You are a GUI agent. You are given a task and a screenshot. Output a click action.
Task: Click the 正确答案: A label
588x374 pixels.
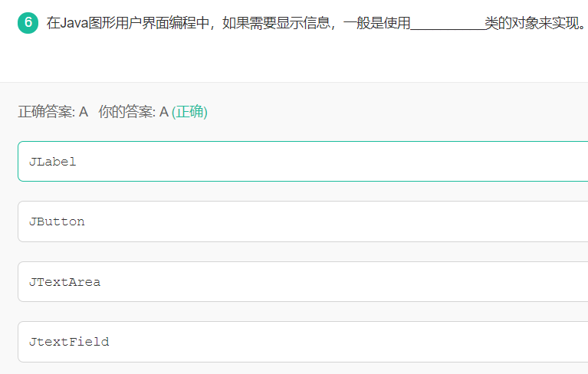tap(53, 112)
